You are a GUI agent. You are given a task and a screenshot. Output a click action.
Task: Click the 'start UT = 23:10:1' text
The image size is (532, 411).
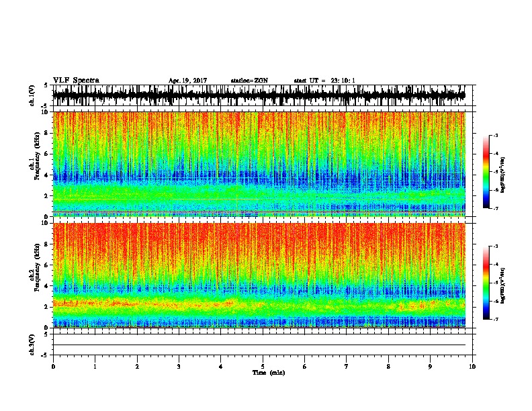(324, 81)
